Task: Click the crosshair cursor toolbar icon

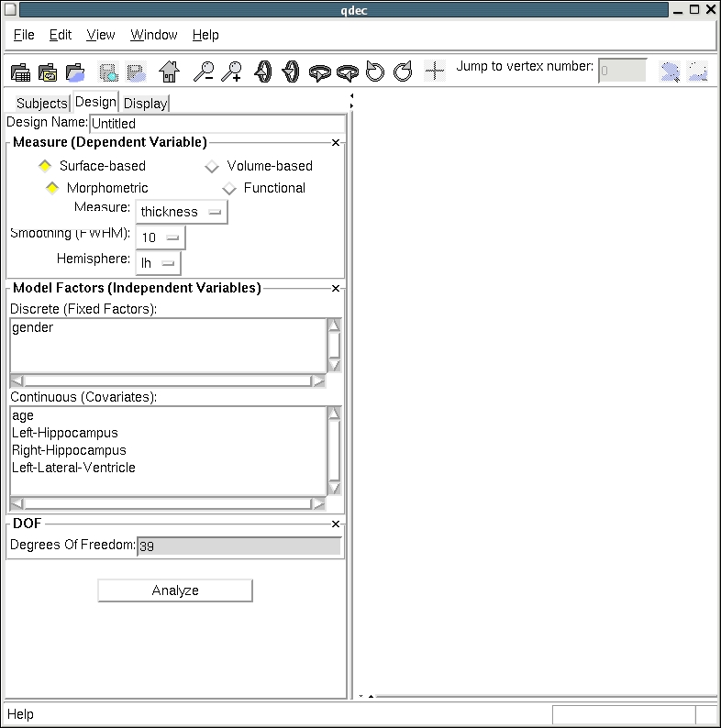Action: pyautogui.click(x=435, y=72)
